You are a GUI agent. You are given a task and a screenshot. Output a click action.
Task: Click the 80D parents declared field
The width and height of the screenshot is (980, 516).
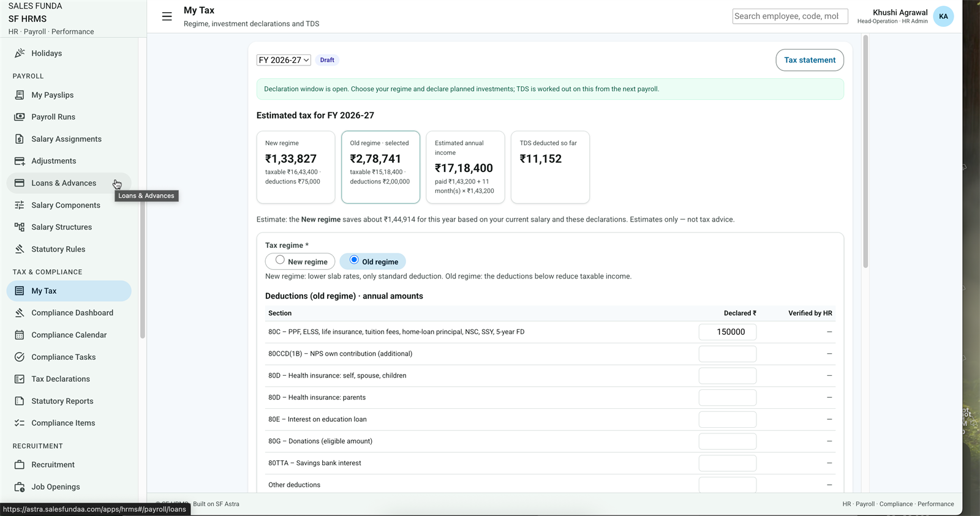tap(728, 397)
